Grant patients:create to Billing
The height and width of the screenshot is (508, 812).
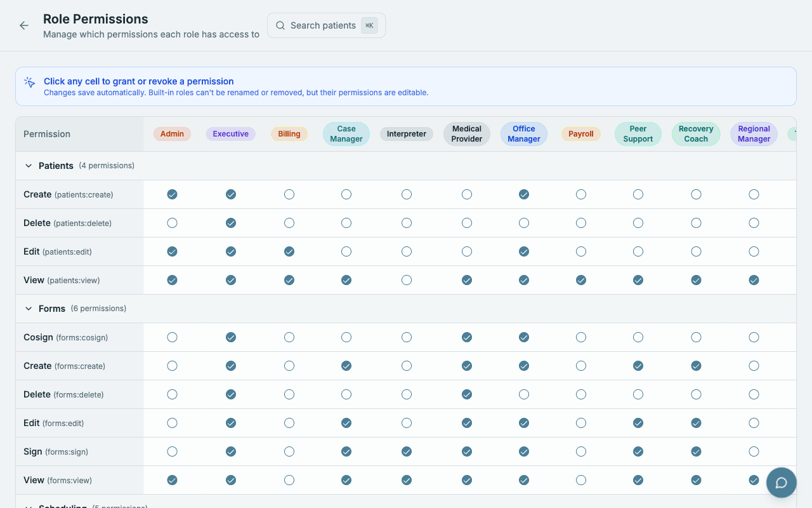coord(289,194)
